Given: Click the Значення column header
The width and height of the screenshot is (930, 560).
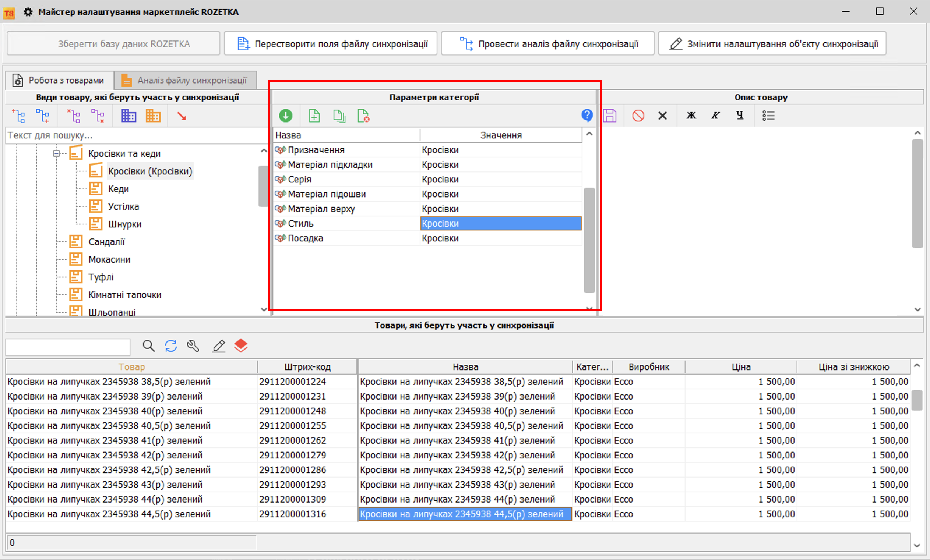Looking at the screenshot, I should pos(501,135).
